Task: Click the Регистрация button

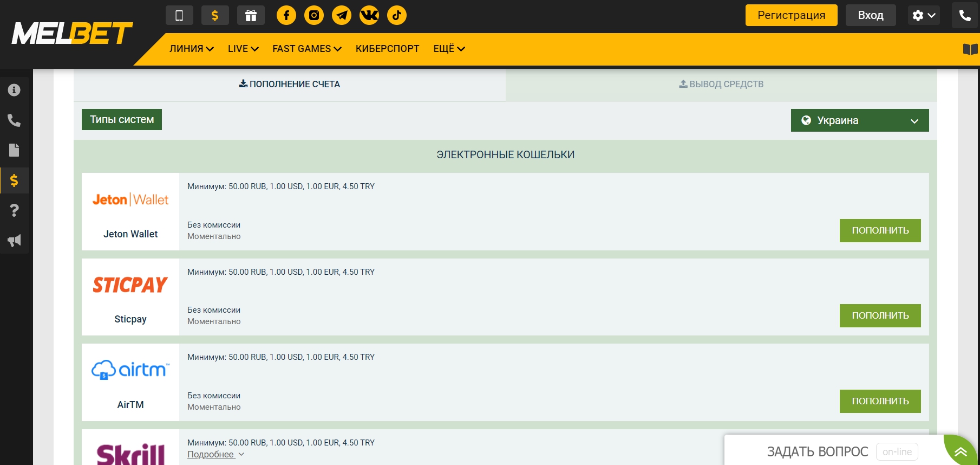Action: pos(792,15)
